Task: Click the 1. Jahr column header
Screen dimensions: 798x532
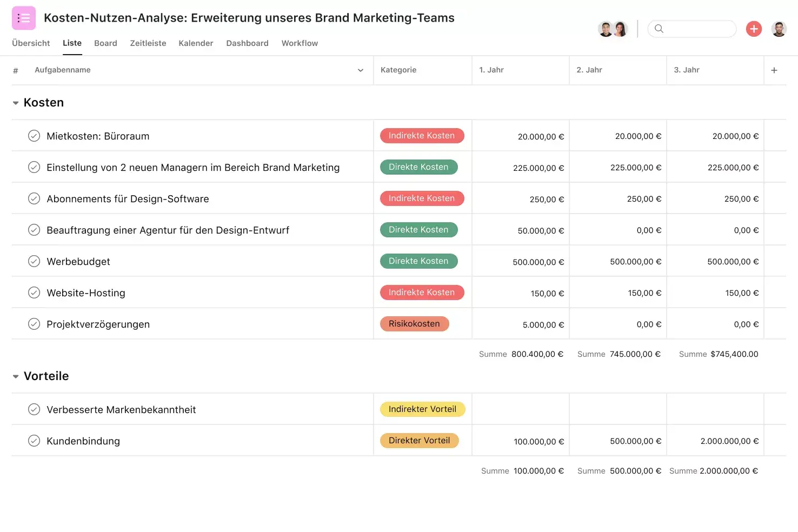Action: (x=491, y=70)
